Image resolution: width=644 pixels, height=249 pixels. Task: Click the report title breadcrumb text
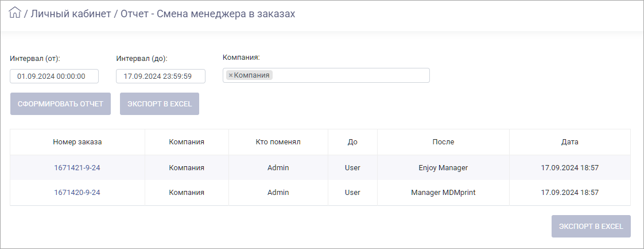208,14
